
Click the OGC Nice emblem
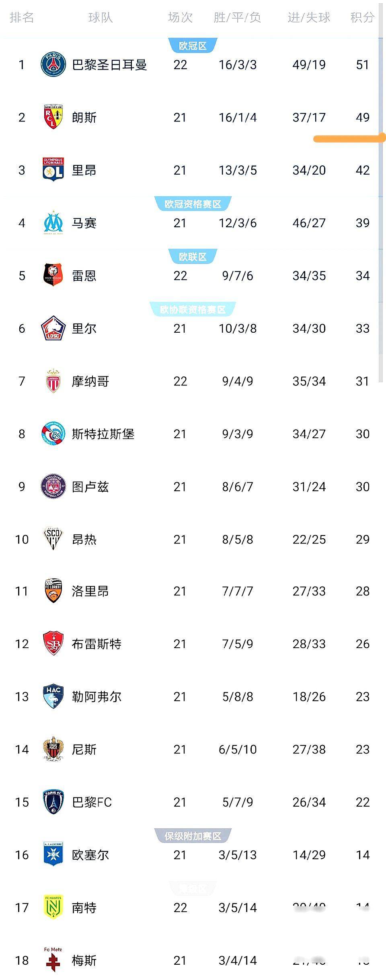[x=53, y=749]
